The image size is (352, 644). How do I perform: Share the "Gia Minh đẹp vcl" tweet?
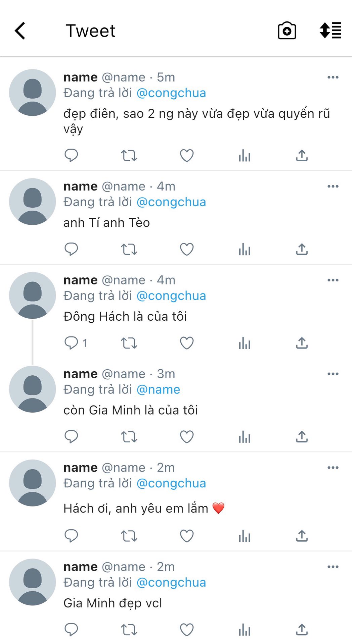(x=302, y=630)
